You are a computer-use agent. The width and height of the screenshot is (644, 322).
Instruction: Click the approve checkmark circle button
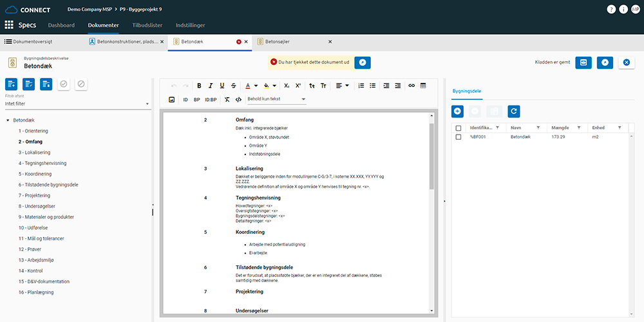click(x=63, y=84)
